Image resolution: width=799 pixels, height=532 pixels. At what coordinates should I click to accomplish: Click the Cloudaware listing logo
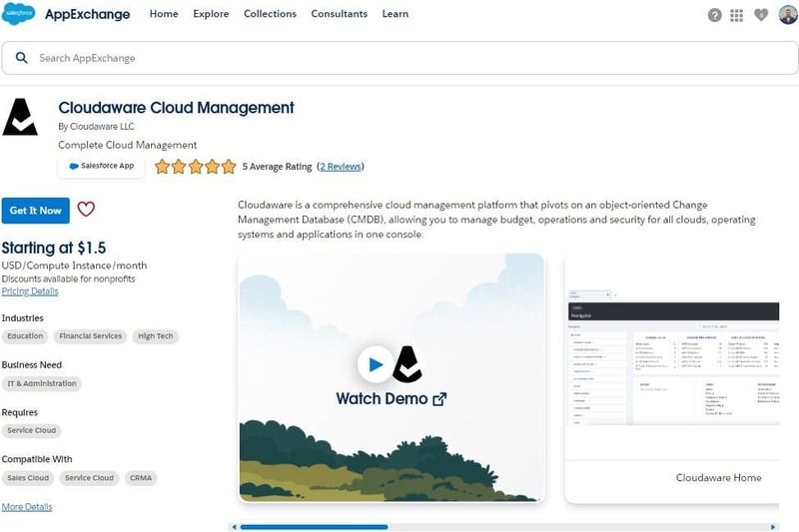[20, 117]
